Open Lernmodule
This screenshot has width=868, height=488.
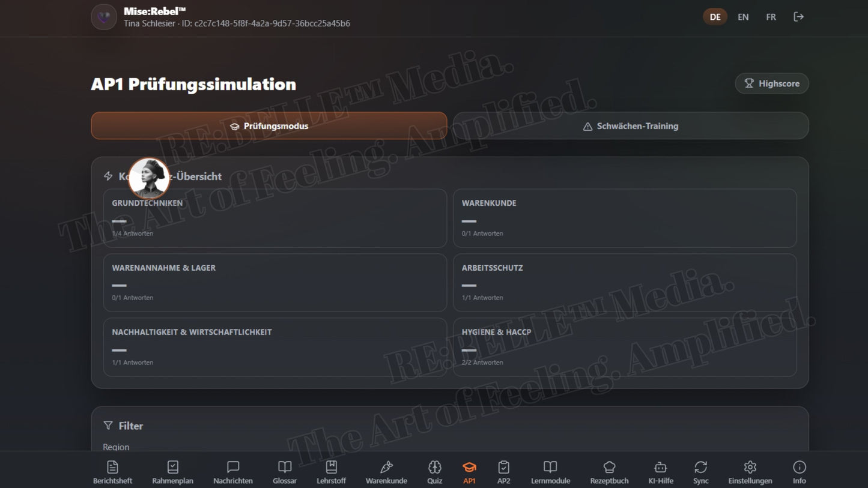[550, 472]
